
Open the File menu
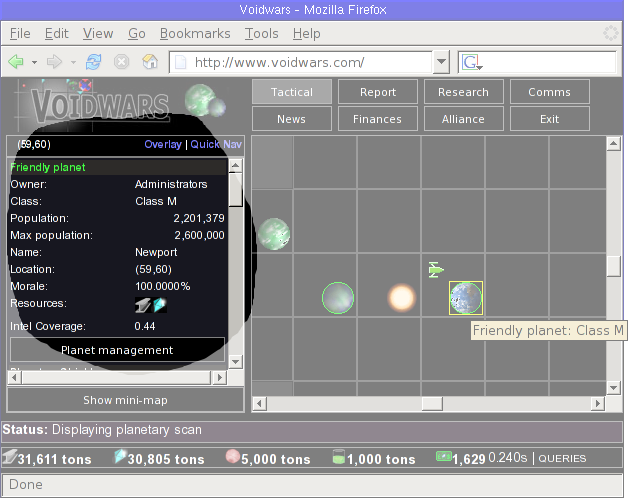click(20, 33)
